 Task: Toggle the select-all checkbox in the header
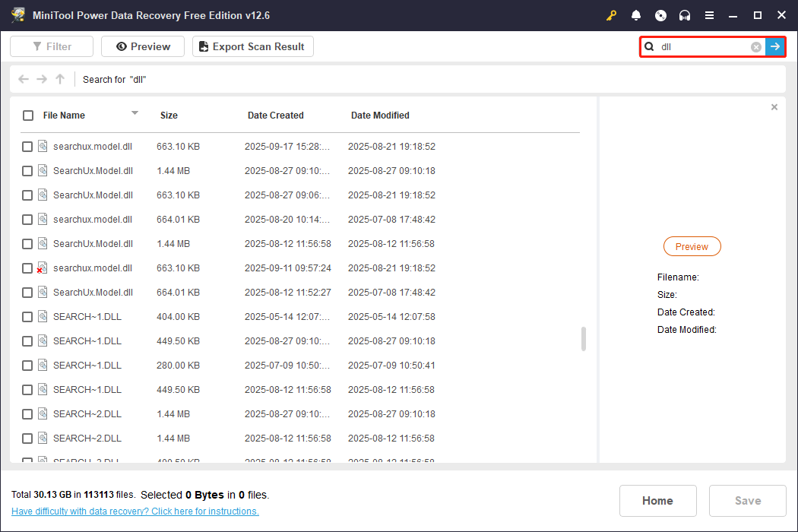click(x=28, y=116)
